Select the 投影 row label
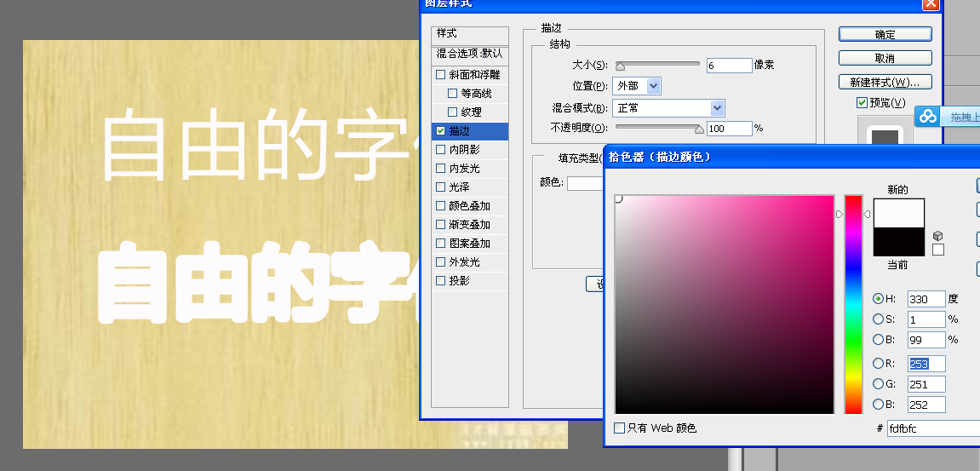Viewport: 980px width, 471px height. pyautogui.click(x=460, y=281)
